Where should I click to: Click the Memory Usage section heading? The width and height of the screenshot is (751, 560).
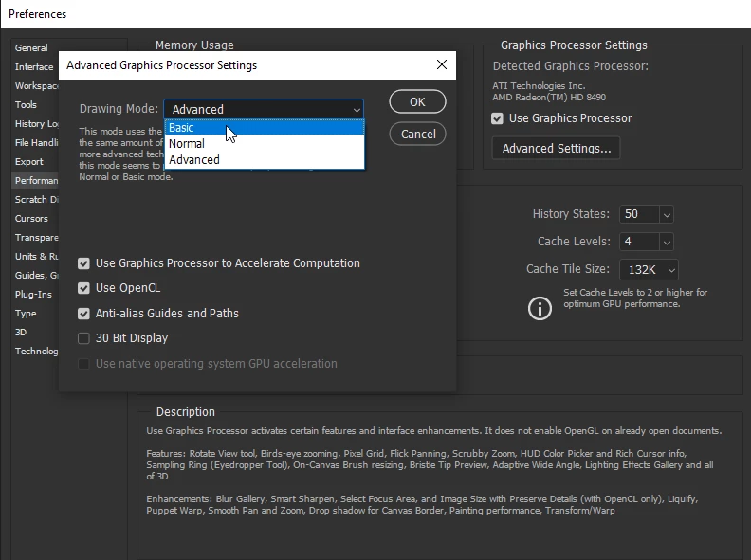[194, 45]
